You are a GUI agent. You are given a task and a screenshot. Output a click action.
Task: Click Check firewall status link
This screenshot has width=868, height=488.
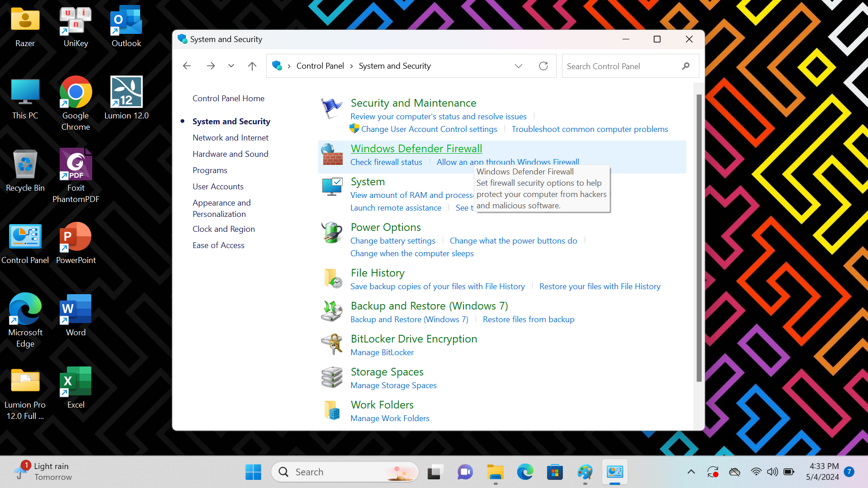tap(387, 161)
